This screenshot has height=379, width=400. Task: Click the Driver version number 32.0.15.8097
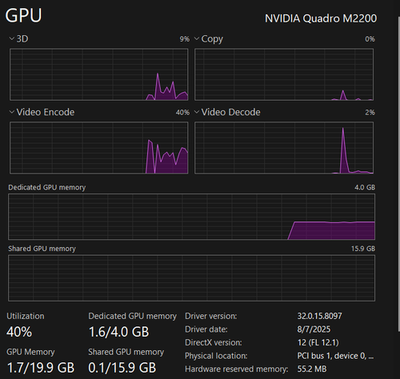pyautogui.click(x=320, y=316)
